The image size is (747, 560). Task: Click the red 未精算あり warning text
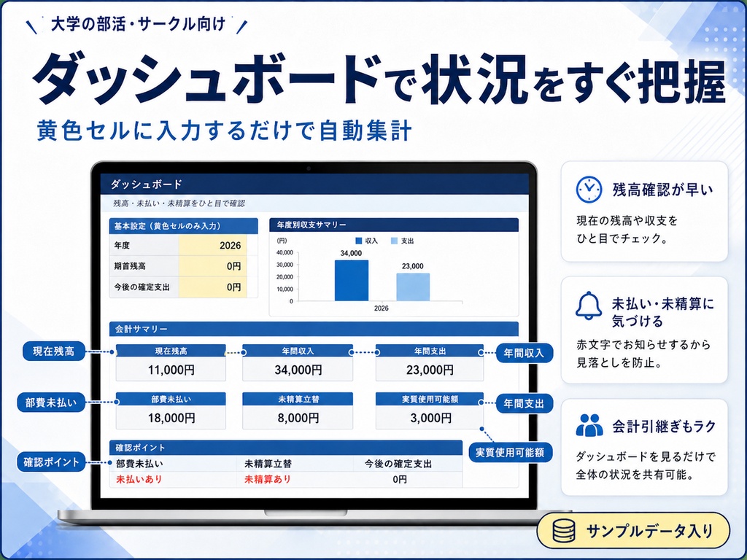tap(268, 480)
